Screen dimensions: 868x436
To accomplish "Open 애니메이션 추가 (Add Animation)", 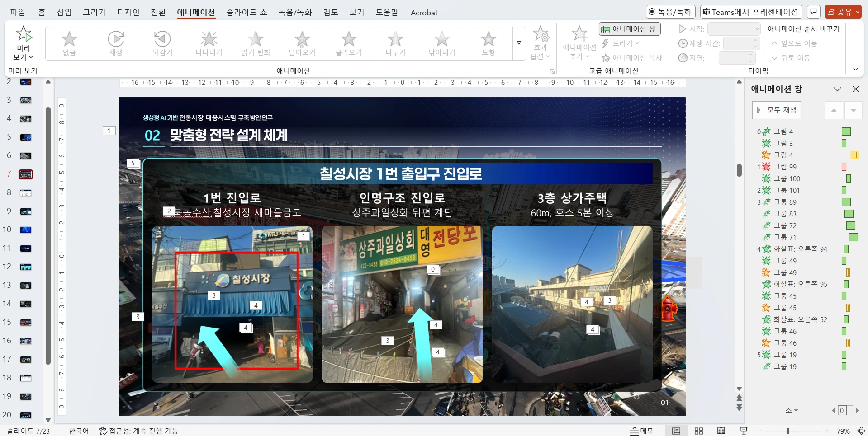I will tap(579, 42).
